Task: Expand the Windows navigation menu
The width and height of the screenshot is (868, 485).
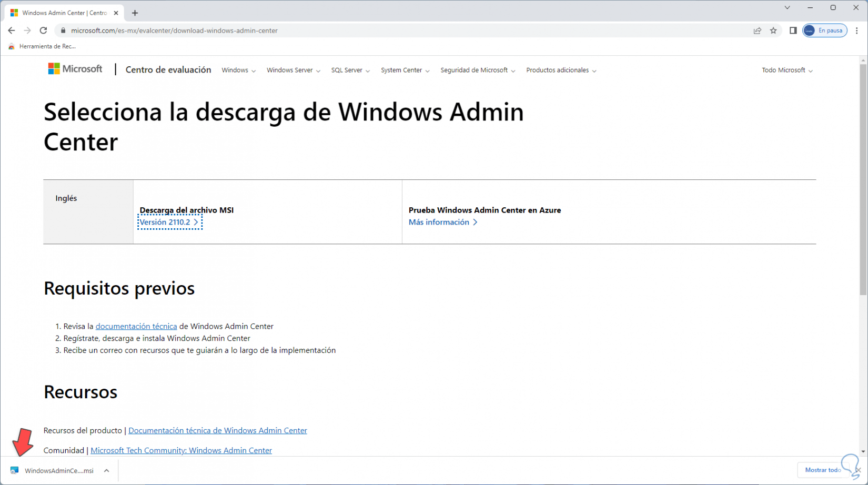Action: [x=238, y=70]
